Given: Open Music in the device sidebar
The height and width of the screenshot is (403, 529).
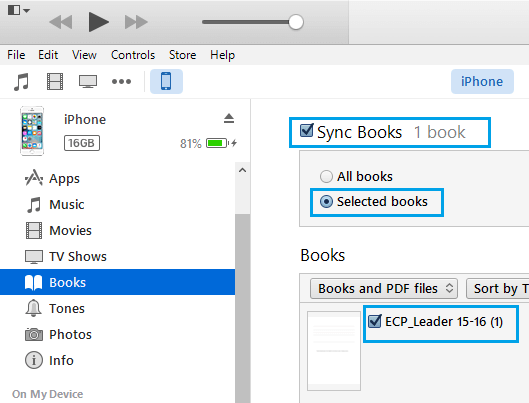Looking at the screenshot, I should click(x=117, y=204).
